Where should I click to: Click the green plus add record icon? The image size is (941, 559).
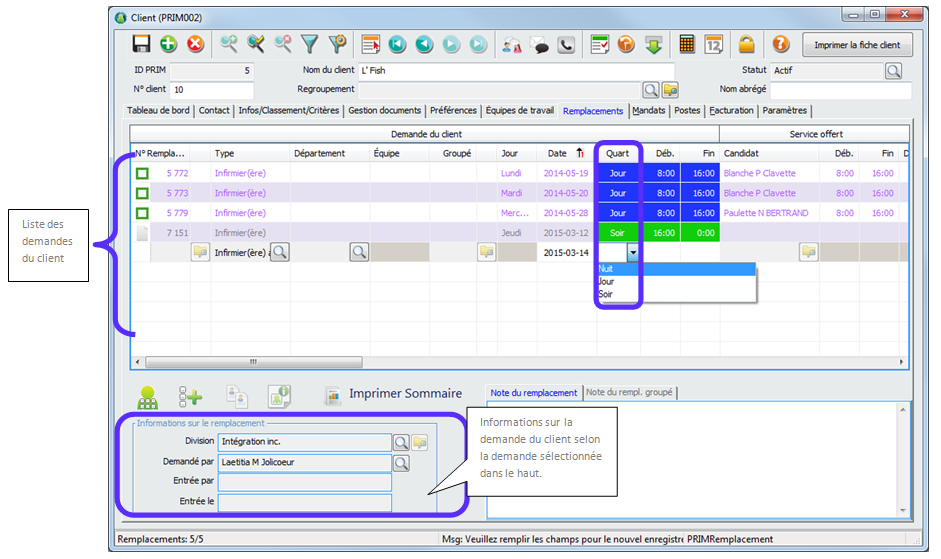pos(168,44)
